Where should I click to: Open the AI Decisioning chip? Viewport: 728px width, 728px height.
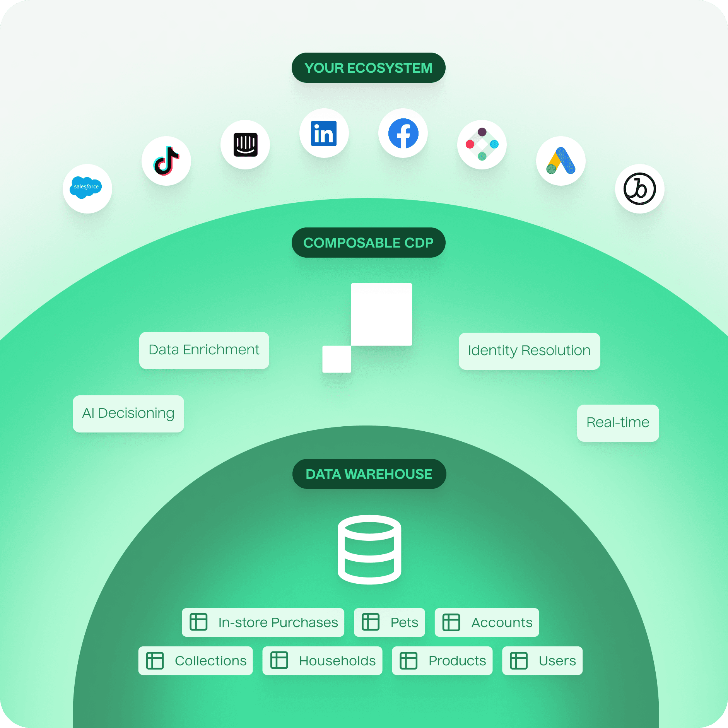128,414
